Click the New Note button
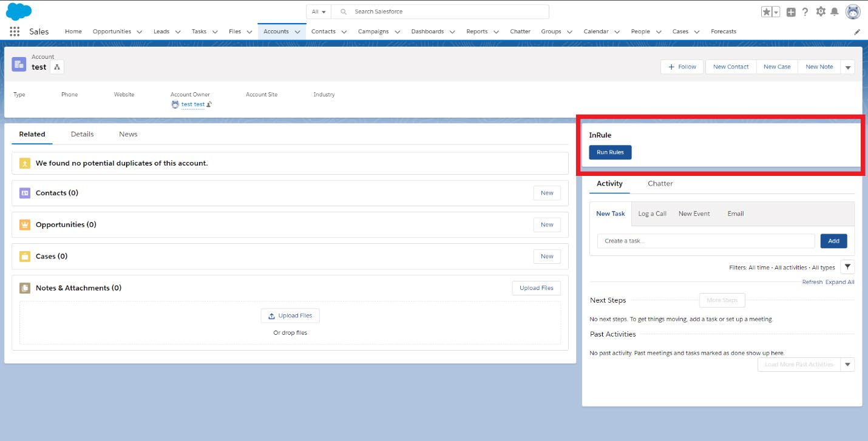 [x=819, y=67]
